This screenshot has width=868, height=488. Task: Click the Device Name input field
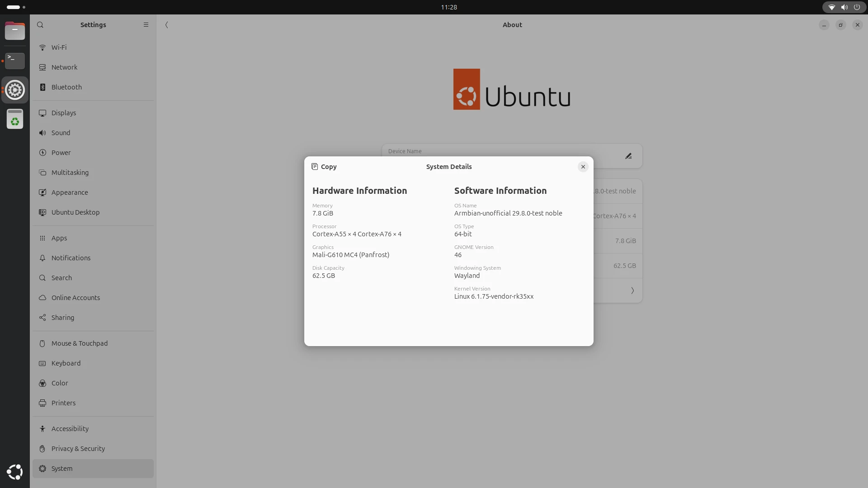(497, 151)
